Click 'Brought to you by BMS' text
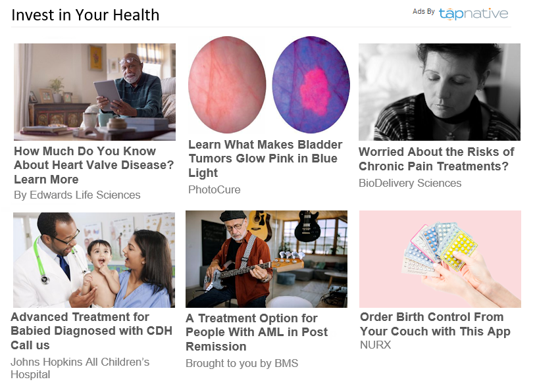This screenshot has width=535, height=392. (x=242, y=363)
